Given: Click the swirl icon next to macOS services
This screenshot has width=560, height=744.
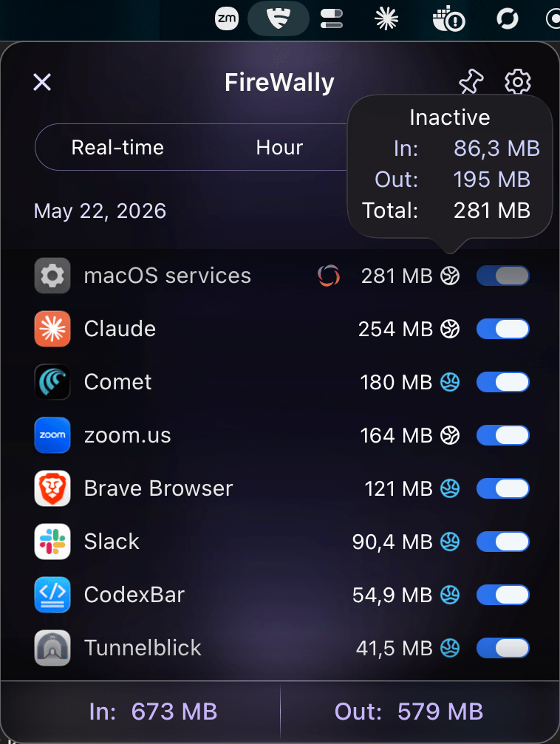Looking at the screenshot, I should (329, 276).
